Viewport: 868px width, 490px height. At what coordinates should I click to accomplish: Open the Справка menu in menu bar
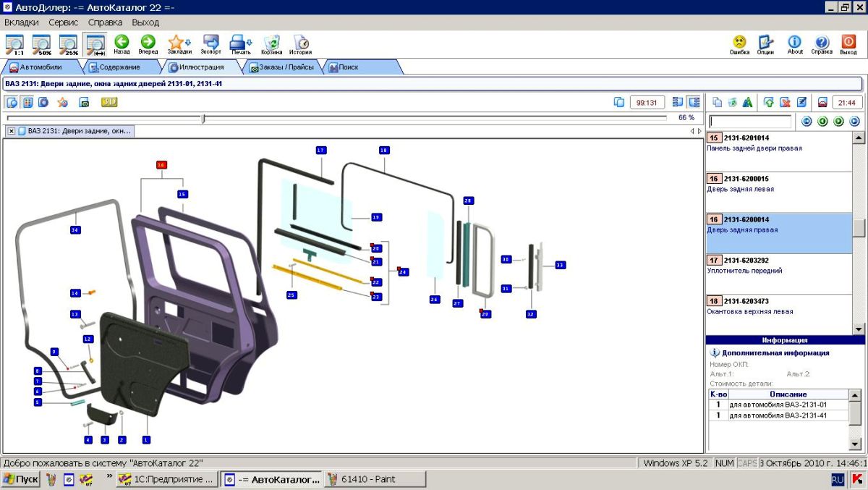[x=106, y=22]
